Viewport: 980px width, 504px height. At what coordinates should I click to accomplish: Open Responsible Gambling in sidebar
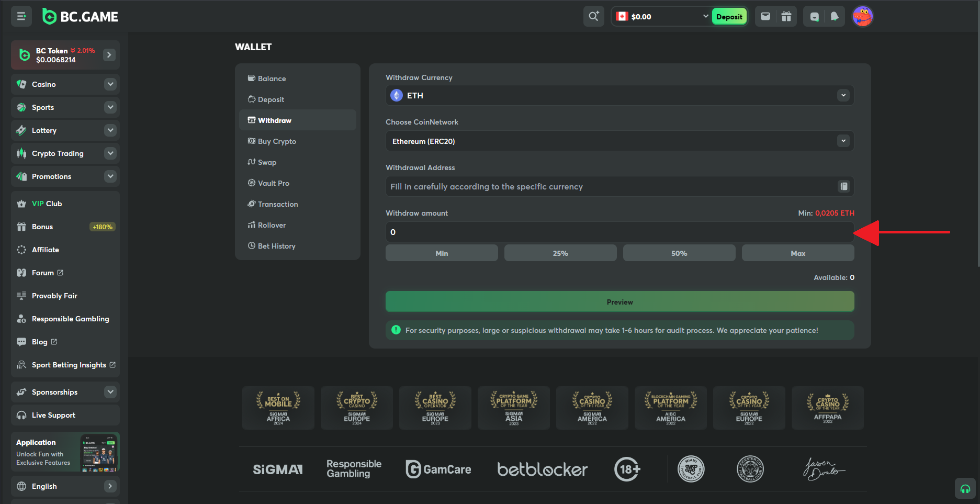pos(65,319)
